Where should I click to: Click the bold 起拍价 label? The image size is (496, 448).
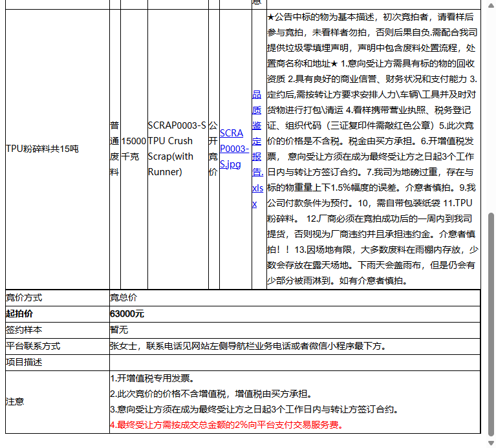pos(19,314)
